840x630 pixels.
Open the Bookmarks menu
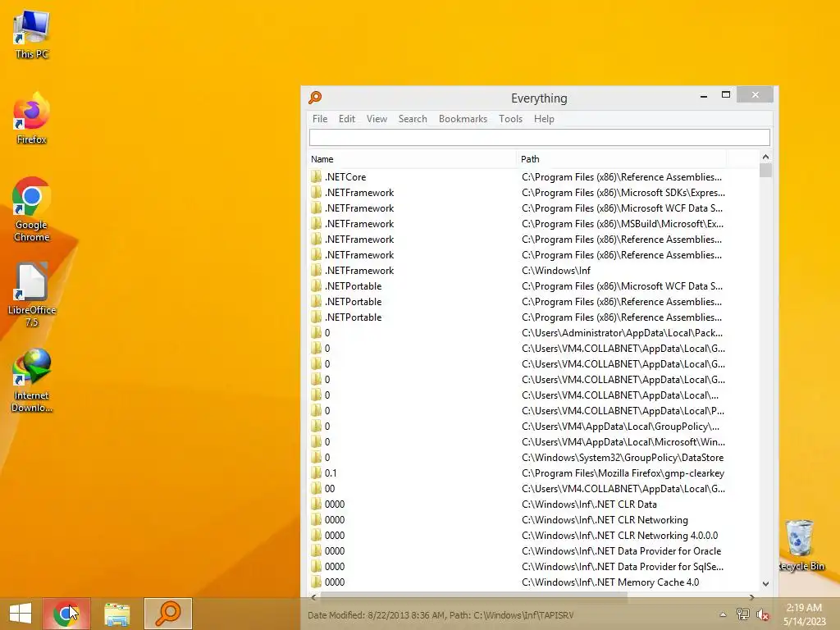coord(463,119)
